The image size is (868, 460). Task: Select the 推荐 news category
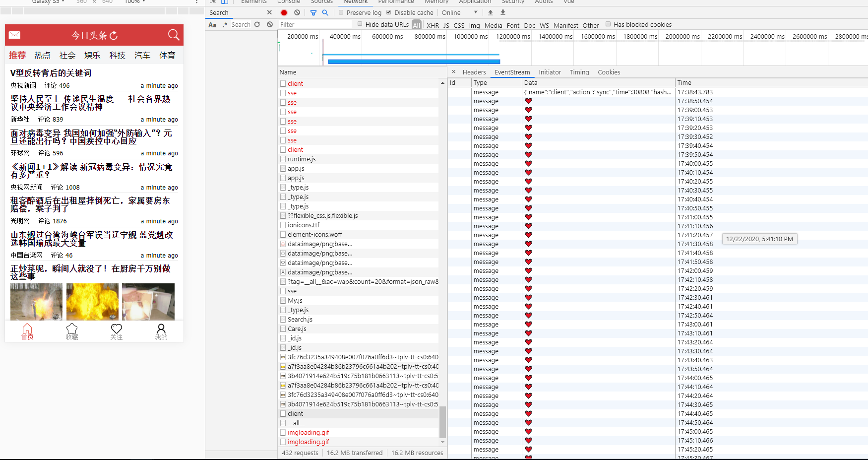[17, 55]
